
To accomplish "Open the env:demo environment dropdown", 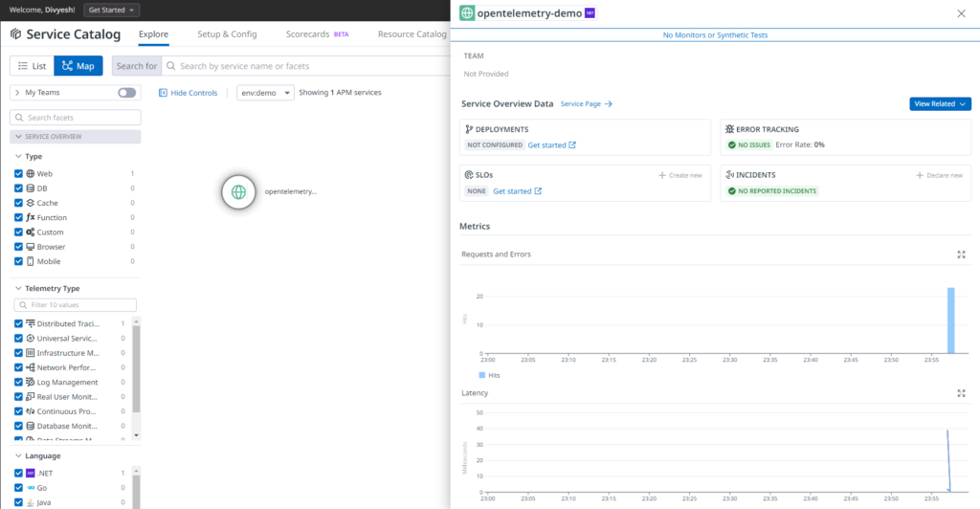I will [x=265, y=93].
